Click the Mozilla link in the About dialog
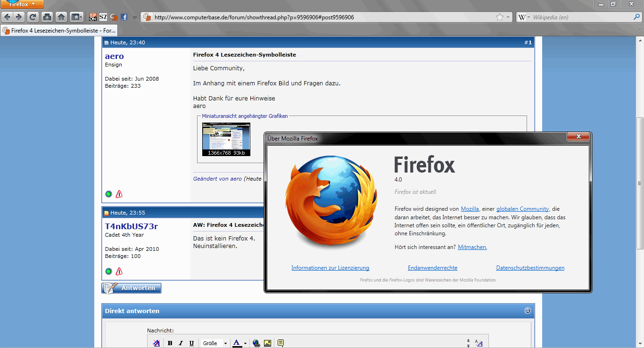The image size is (644, 348). click(x=470, y=209)
